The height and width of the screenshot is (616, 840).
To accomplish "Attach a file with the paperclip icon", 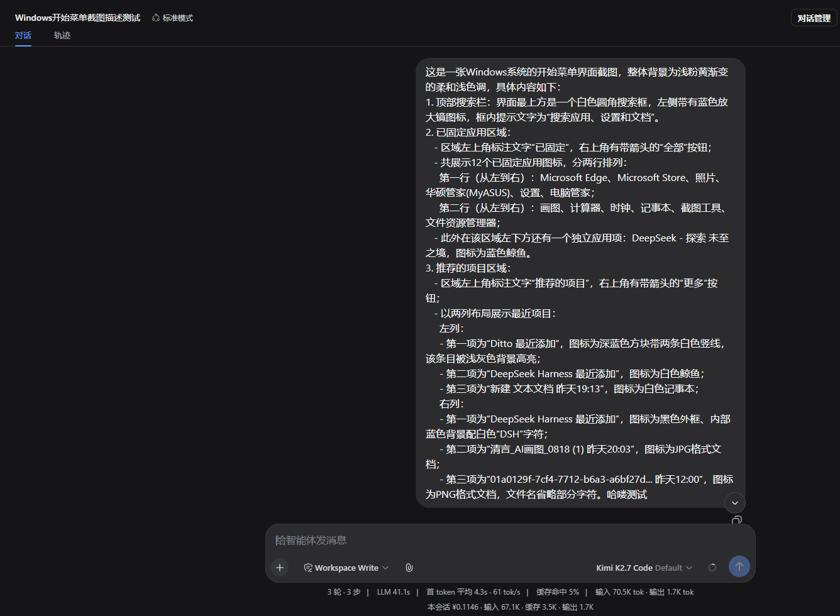I will (409, 568).
